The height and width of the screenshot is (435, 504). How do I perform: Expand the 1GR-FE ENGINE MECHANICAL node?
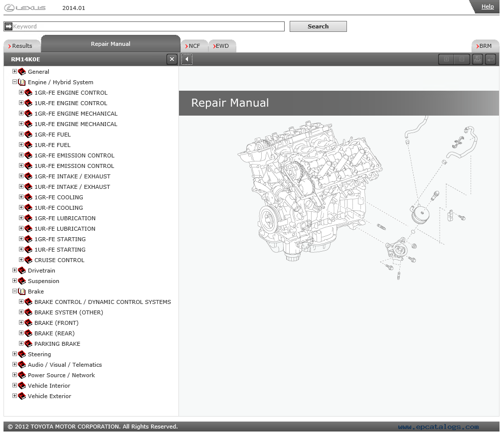click(21, 113)
